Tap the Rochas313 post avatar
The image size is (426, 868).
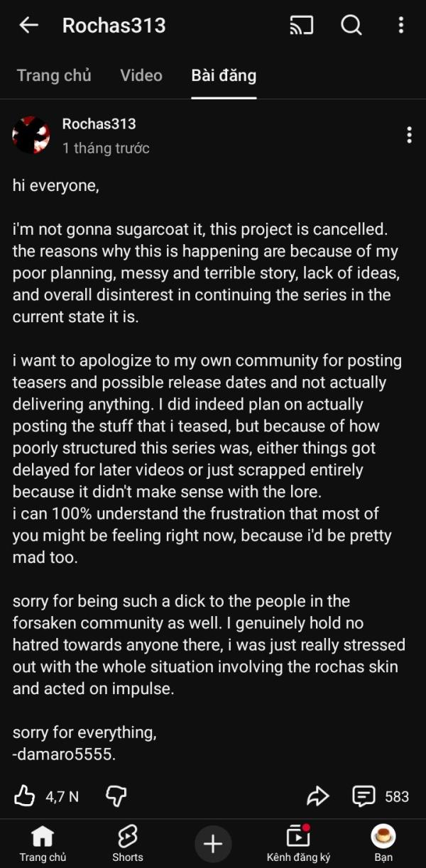click(x=31, y=135)
